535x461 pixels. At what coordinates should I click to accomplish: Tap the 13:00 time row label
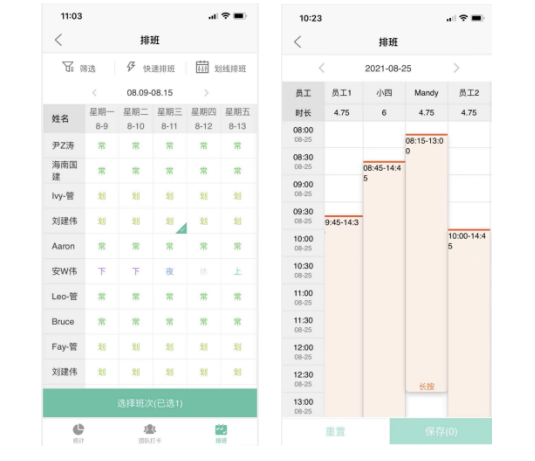tap(303, 406)
